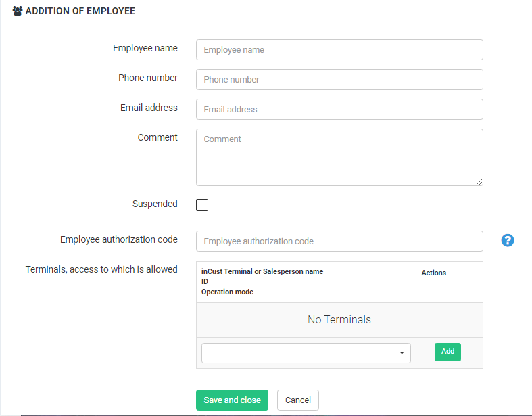The width and height of the screenshot is (532, 416).
Task: Click the 'Terminals, access to which is allowed' label
Action: [101, 269]
